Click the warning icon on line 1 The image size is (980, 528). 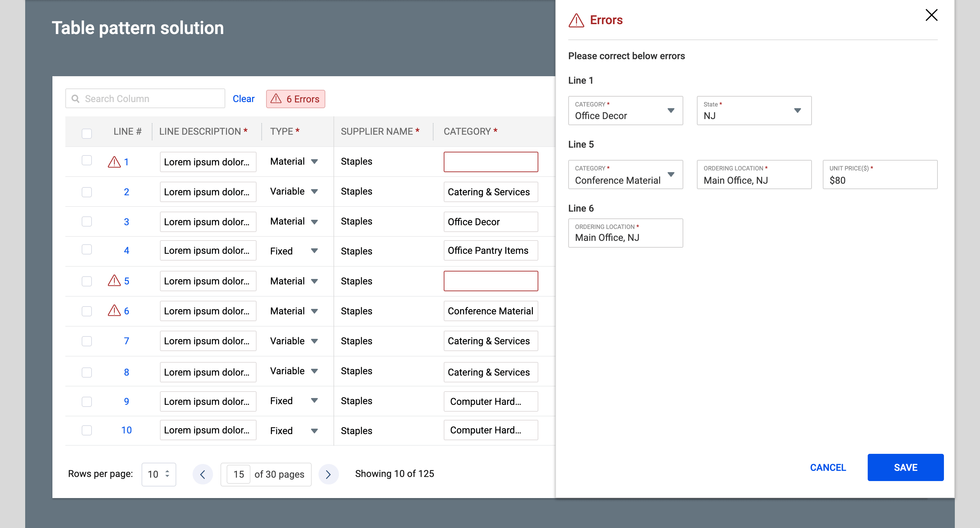(x=114, y=162)
